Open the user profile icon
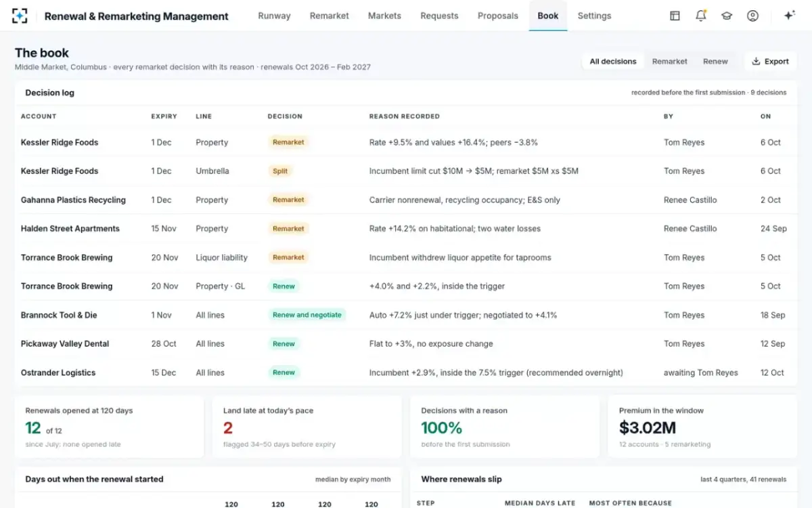 (x=752, y=16)
